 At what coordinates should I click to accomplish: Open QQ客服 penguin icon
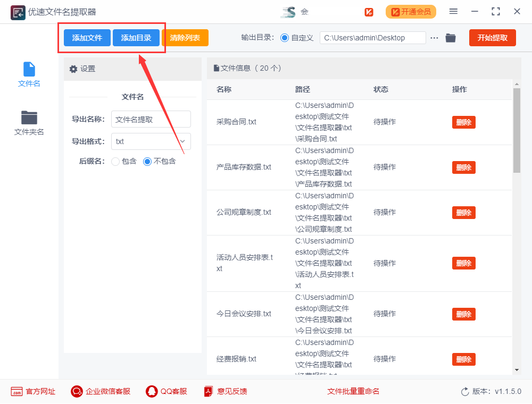click(152, 392)
